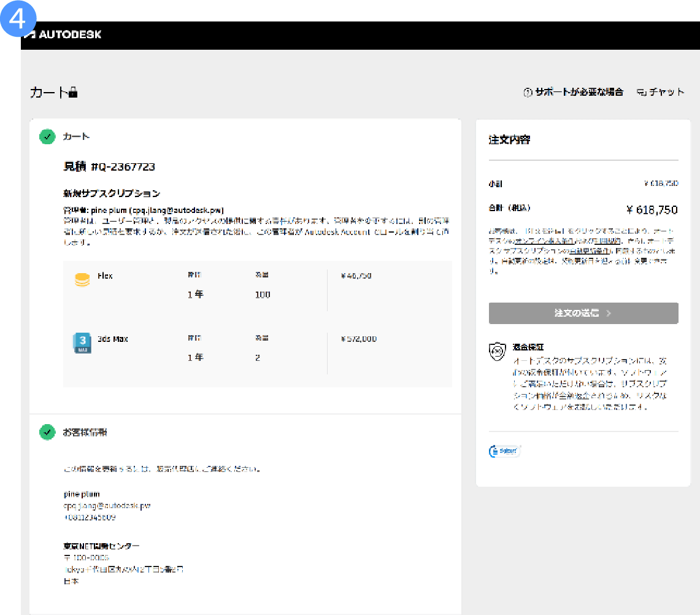Click the 日本 country line in address

[x=71, y=581]
